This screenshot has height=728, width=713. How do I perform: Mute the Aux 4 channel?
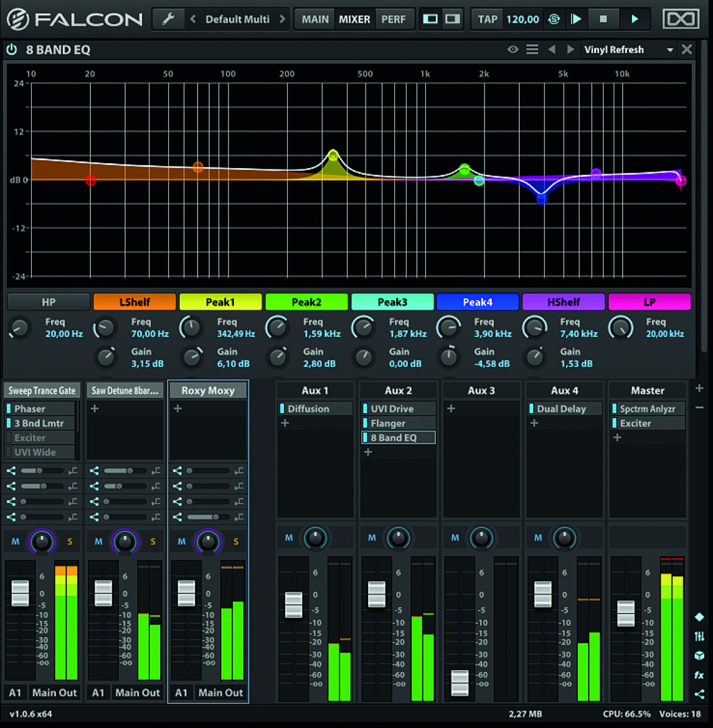pos(538,538)
